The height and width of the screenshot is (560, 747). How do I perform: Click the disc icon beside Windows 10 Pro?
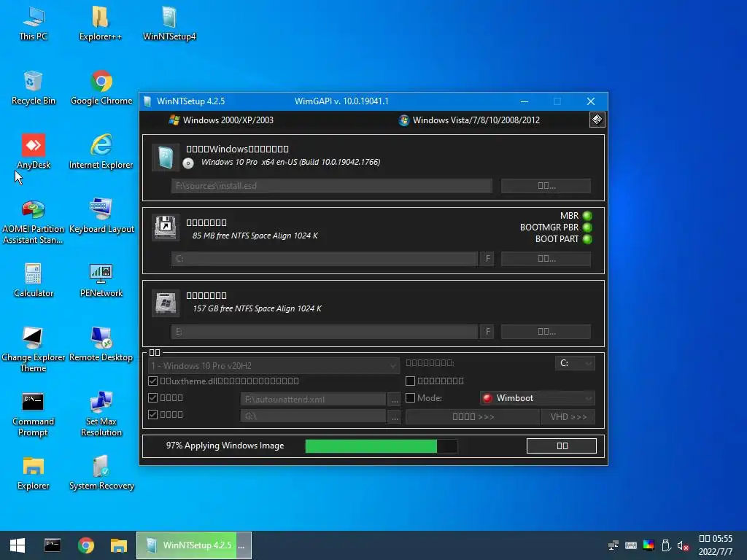(x=188, y=163)
